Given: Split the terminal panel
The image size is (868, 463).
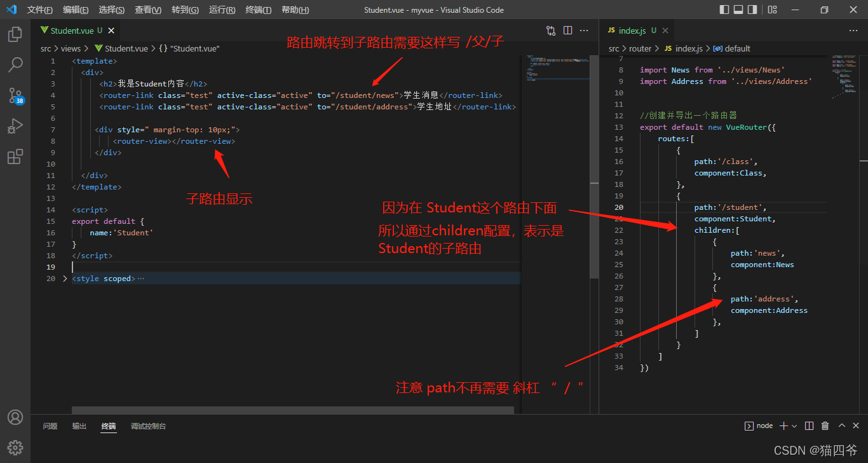Looking at the screenshot, I should click(x=809, y=426).
